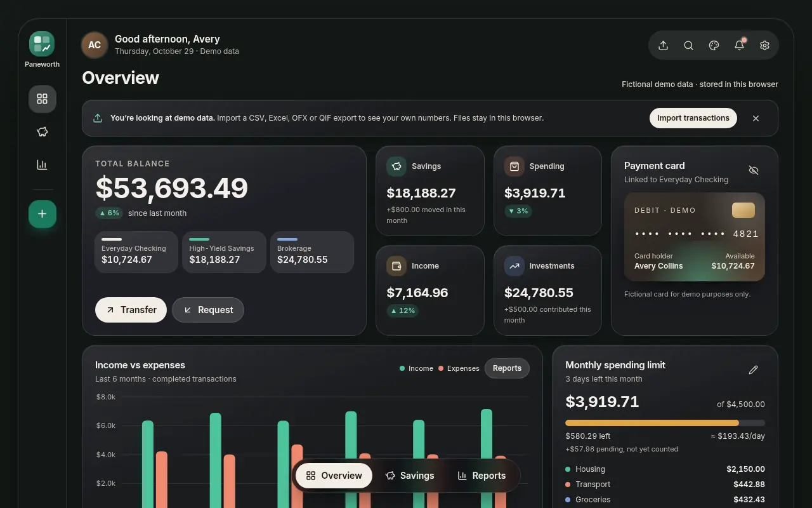The image size is (812, 508).
Task: Open notifications bell icon
Action: click(x=740, y=45)
